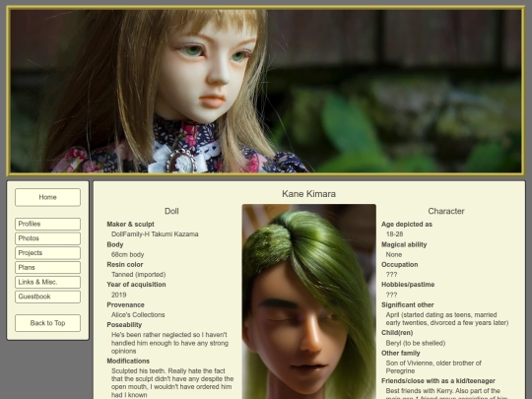Viewport: 532px width, 399px height.
Task: Select the Tanned (imported) value
Action: 139,275
